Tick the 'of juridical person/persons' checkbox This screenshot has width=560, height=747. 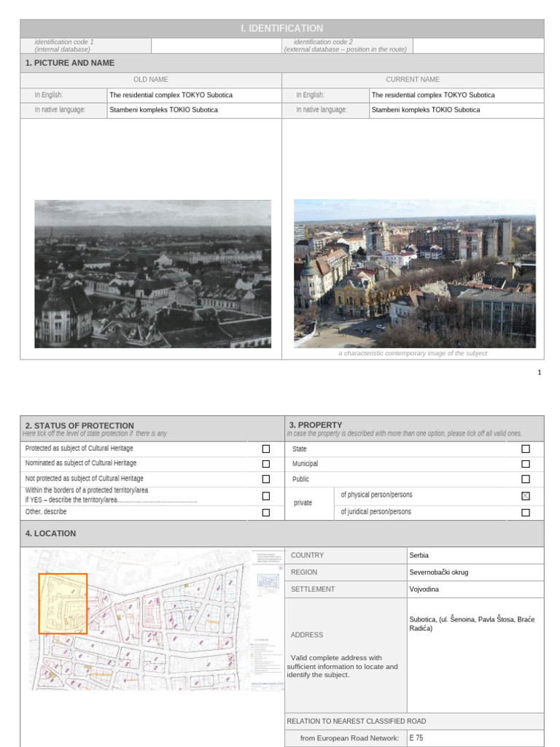coord(525,513)
